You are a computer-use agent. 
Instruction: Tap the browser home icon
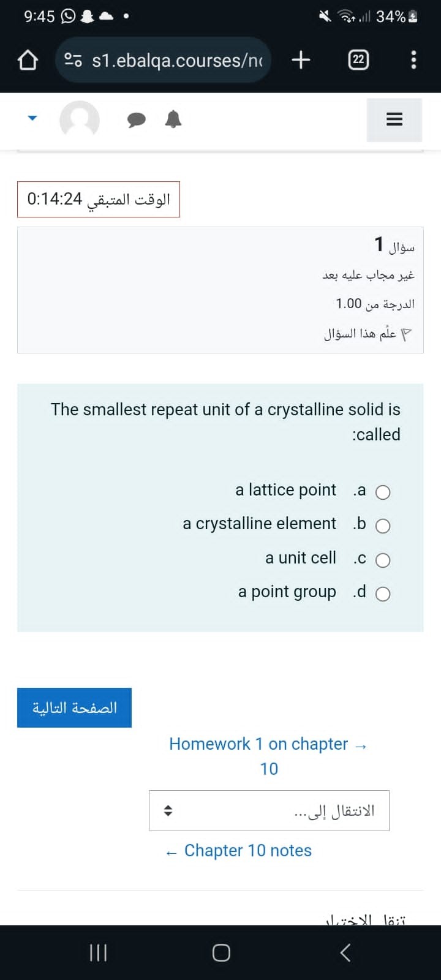point(28,60)
